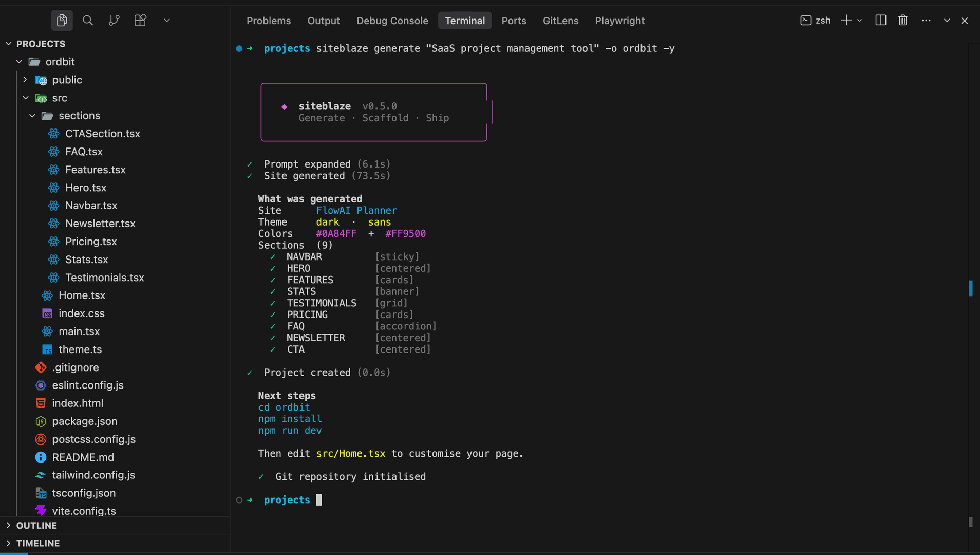This screenshot has height=555, width=980.
Task: Close the terminal panel
Action: [965, 21]
